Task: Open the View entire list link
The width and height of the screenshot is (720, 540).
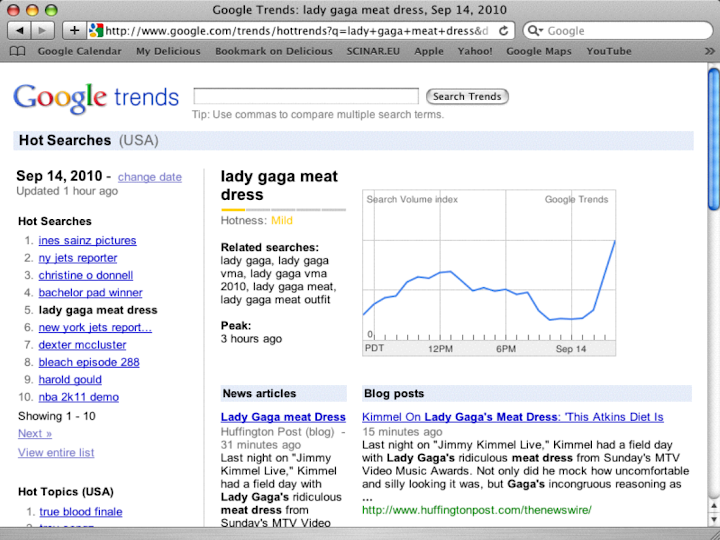Action: pyautogui.click(x=56, y=452)
